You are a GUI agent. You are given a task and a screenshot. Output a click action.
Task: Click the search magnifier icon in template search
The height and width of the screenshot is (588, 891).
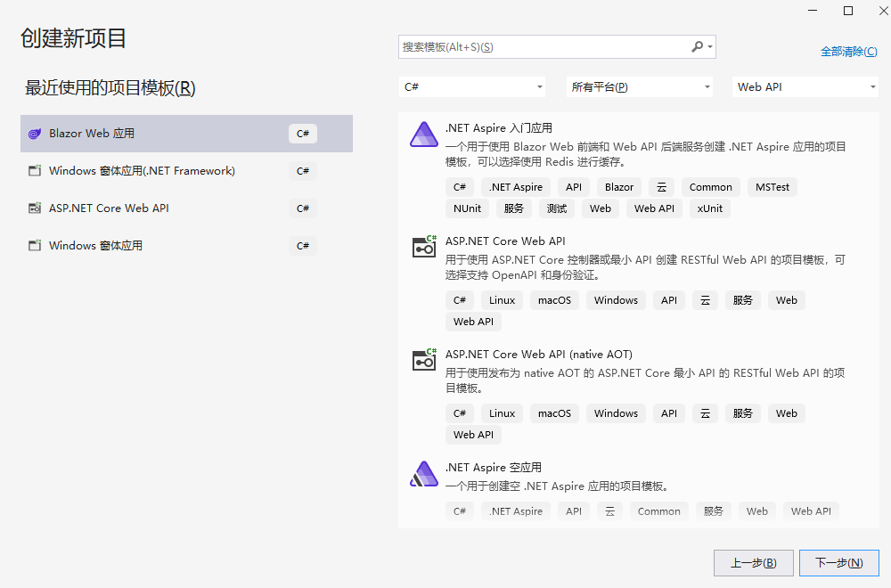point(697,46)
